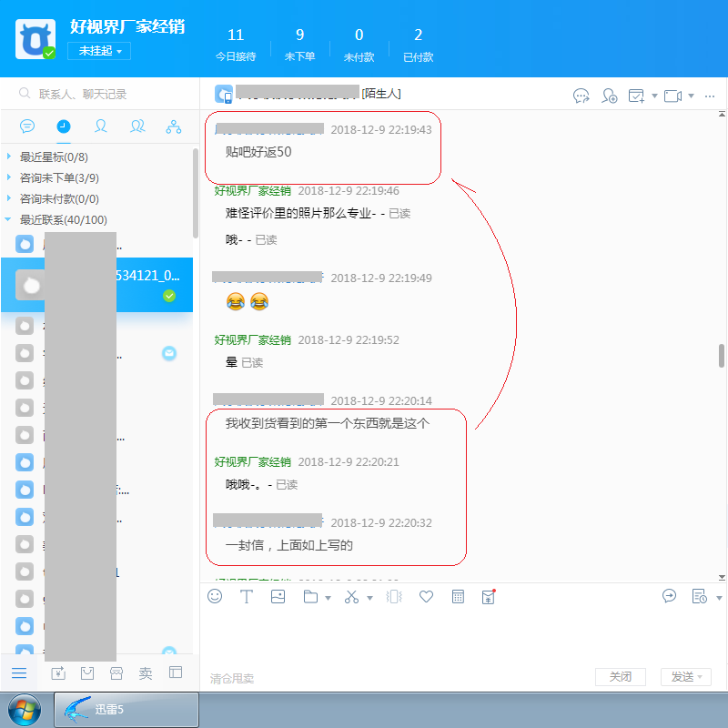This screenshot has width=728, height=728.
Task: Click the chat message pane scrollbar thumb
Action: [x=722, y=356]
